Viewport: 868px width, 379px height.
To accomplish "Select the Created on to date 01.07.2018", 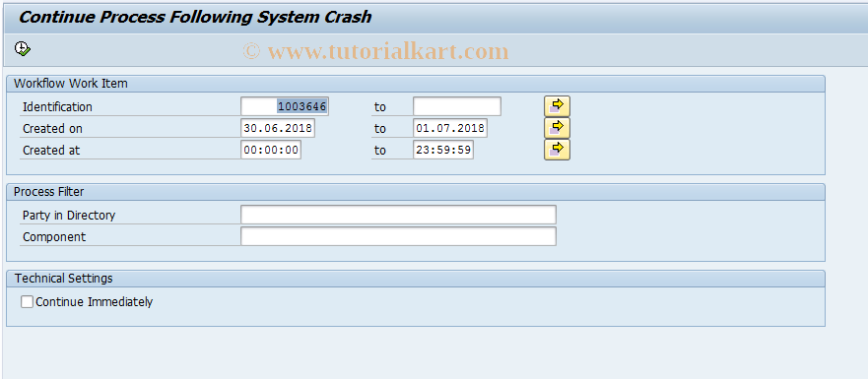I will 450,128.
